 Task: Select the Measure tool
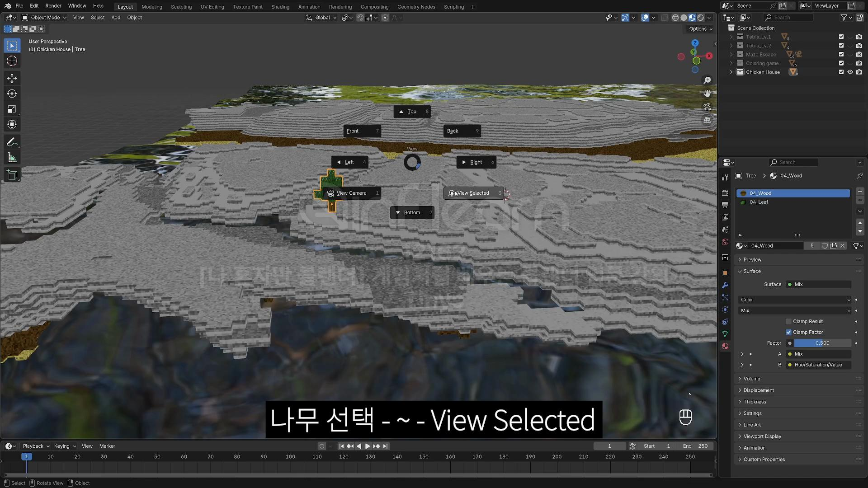point(12,157)
